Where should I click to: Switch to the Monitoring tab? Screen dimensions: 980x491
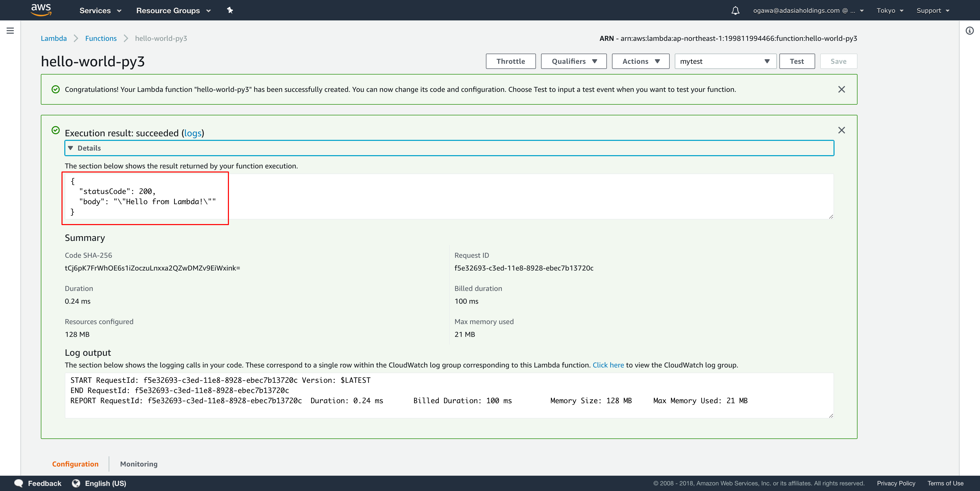point(139,464)
